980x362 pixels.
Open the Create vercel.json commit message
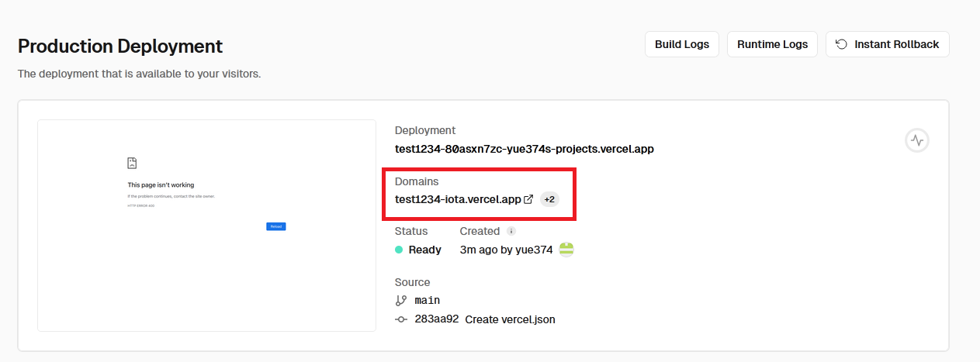[x=510, y=319]
